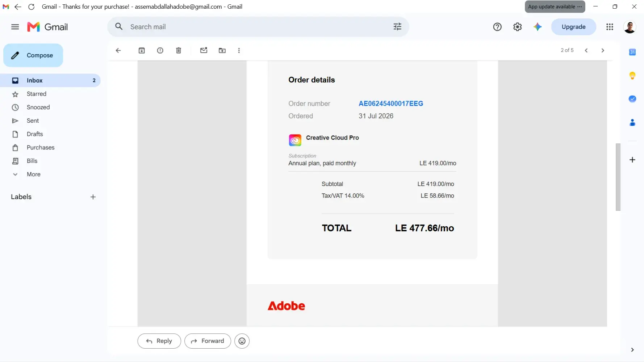
Task: Get add-ons plus icon
Action: tap(632, 160)
